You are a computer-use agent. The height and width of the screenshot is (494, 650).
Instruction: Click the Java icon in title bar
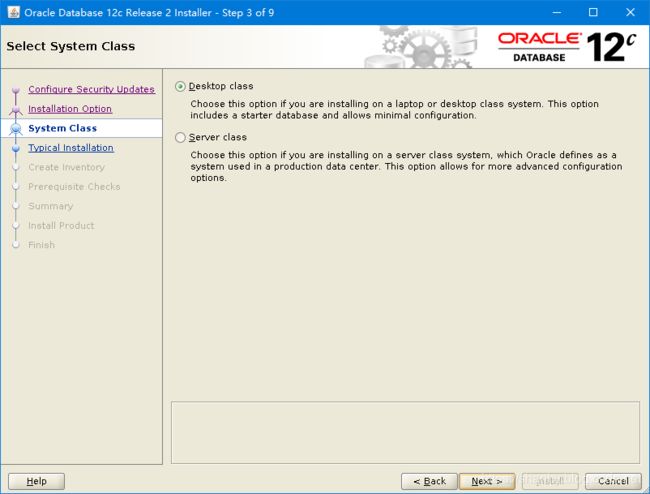(x=13, y=12)
